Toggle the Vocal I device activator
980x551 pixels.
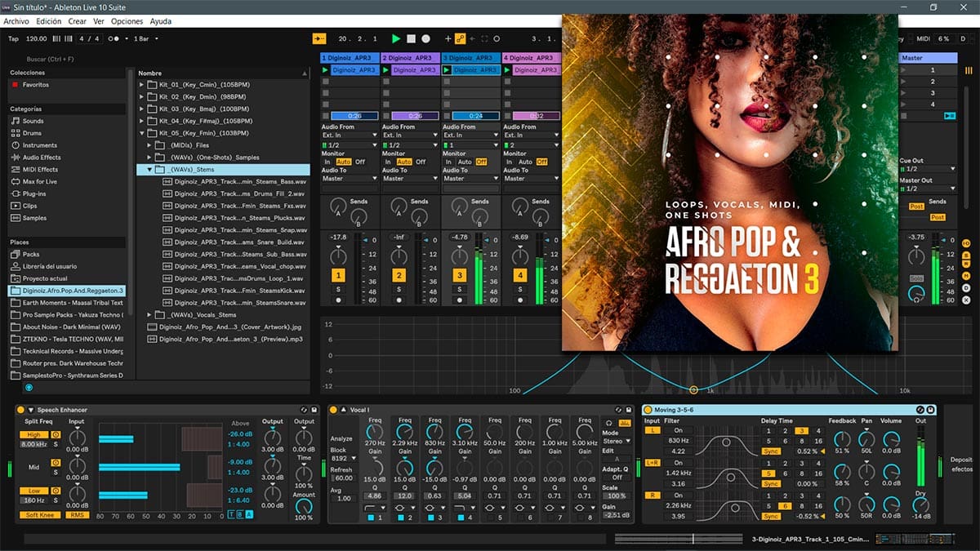(x=333, y=410)
